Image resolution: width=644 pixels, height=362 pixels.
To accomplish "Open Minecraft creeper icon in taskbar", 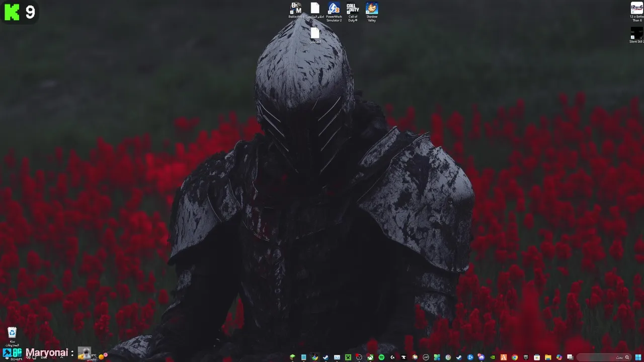I will click(348, 357).
